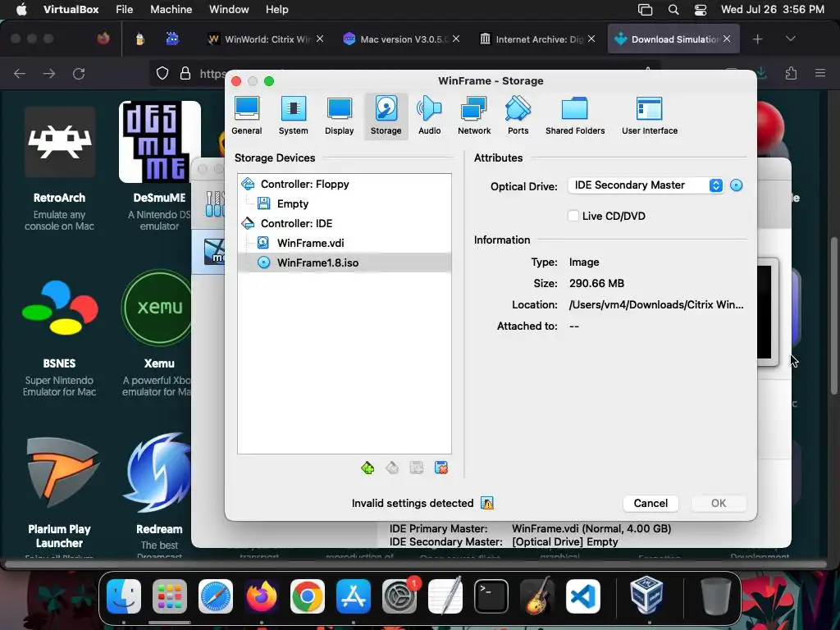Image resolution: width=840 pixels, height=630 pixels.
Task: Select the WinFrame.vdi disk entry
Action: coord(345,243)
